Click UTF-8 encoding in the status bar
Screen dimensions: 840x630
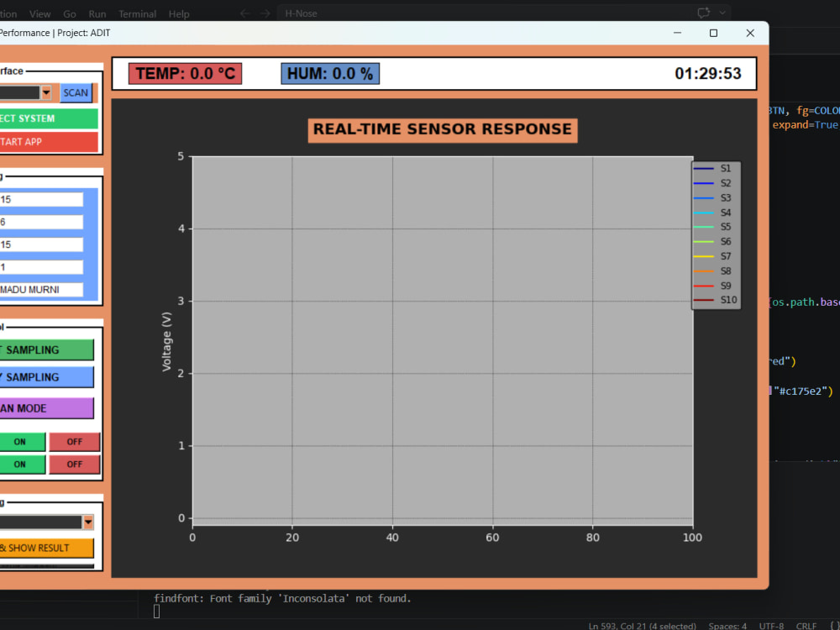771,626
